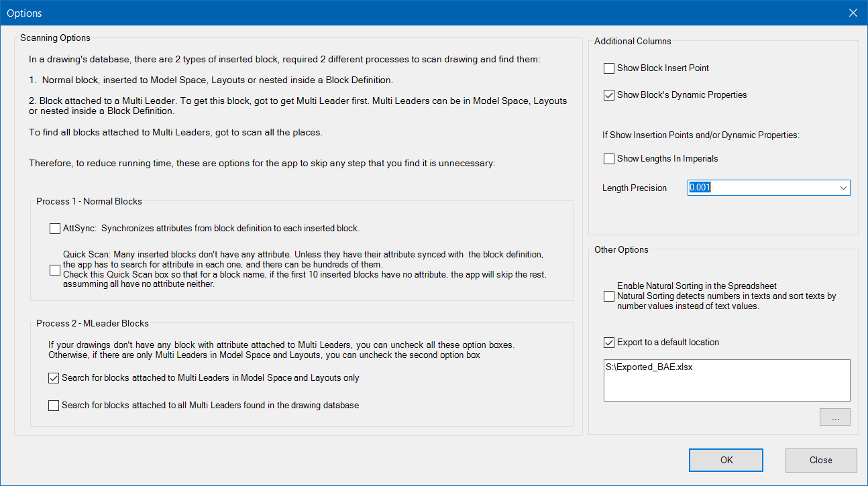Click the Exported_BAE.xlsx path text box
Image resolution: width=868 pixels, height=486 pixels.
coord(726,380)
